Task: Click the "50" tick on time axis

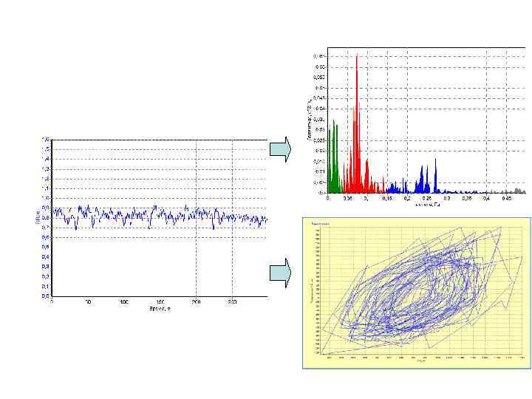Action: pyautogui.click(x=88, y=301)
